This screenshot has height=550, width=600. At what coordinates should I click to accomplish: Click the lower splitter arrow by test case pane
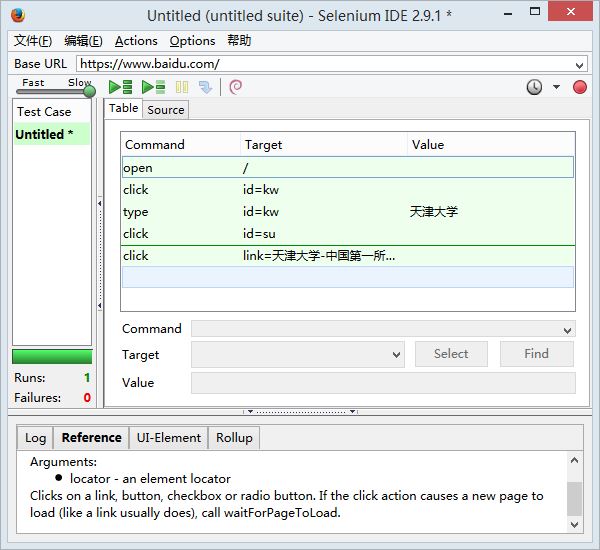[x=99, y=306]
